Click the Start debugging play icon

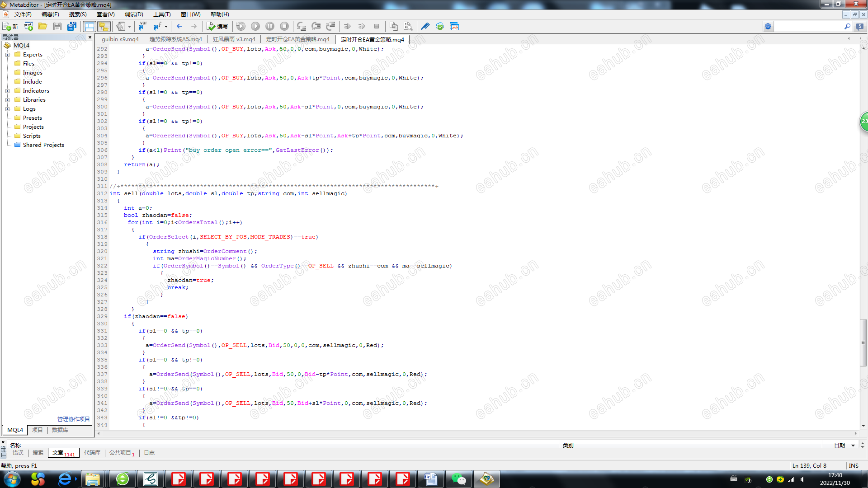(255, 26)
